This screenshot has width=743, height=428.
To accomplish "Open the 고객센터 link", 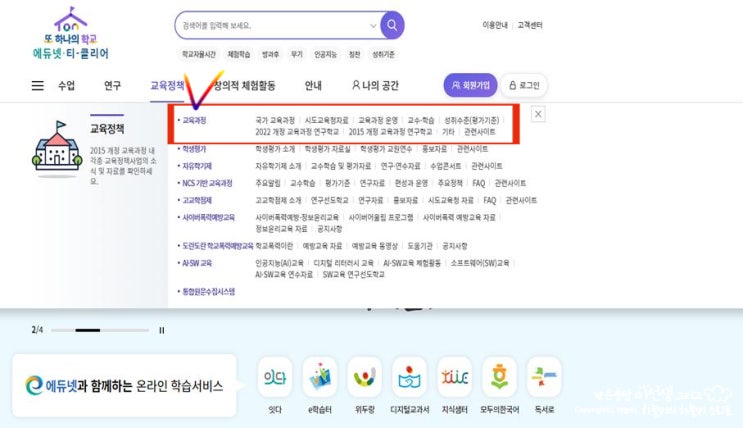I will (530, 25).
